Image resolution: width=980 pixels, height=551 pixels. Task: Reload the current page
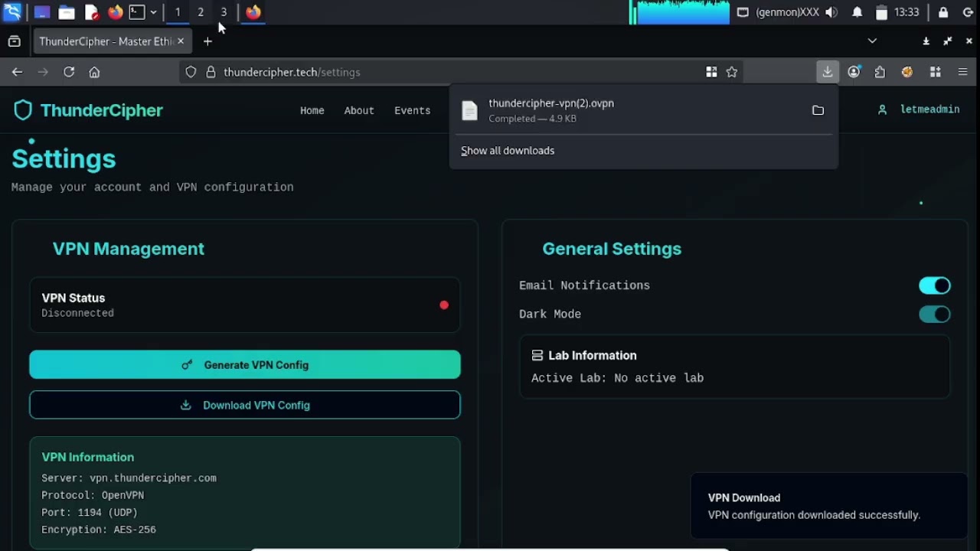click(x=69, y=72)
